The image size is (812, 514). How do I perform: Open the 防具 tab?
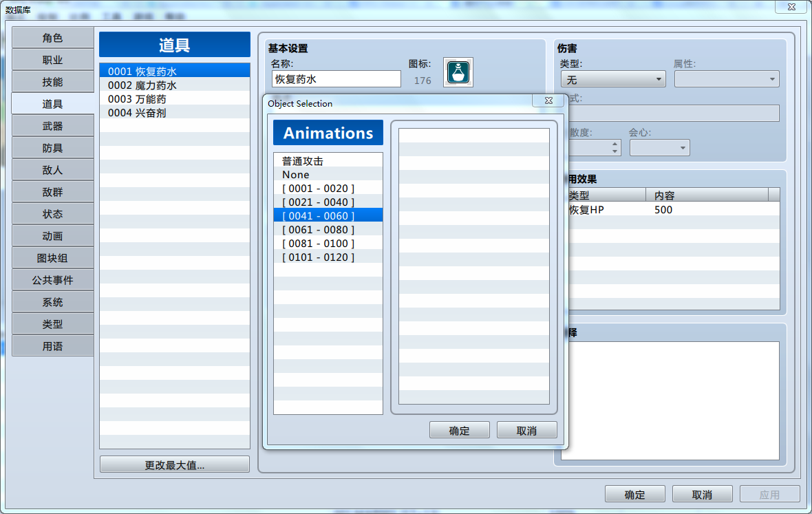[53, 148]
